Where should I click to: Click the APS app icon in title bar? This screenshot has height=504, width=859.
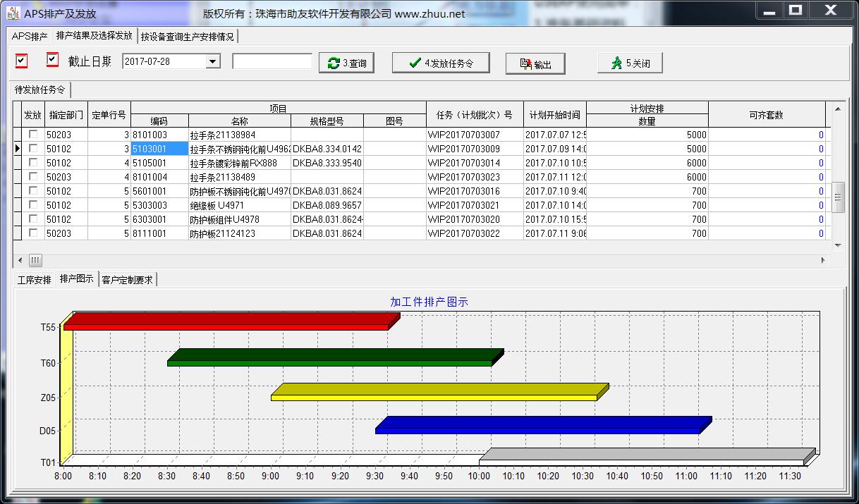pyautogui.click(x=13, y=13)
